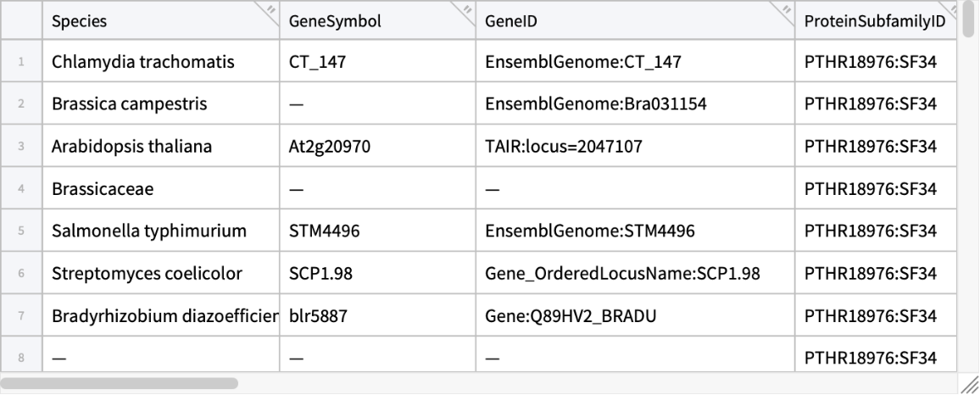Viewport: 980px width, 395px height.
Task: Click the horizontal scrollbar thumb
Action: (x=120, y=383)
